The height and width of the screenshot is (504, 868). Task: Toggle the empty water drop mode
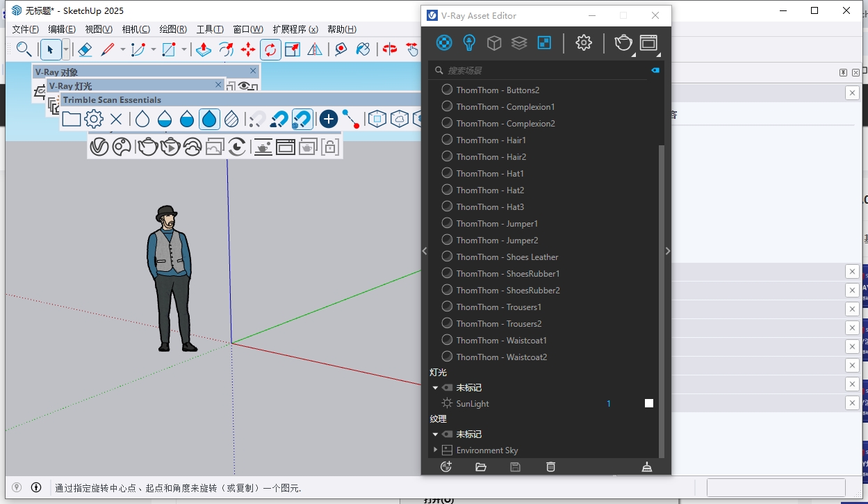click(x=142, y=119)
